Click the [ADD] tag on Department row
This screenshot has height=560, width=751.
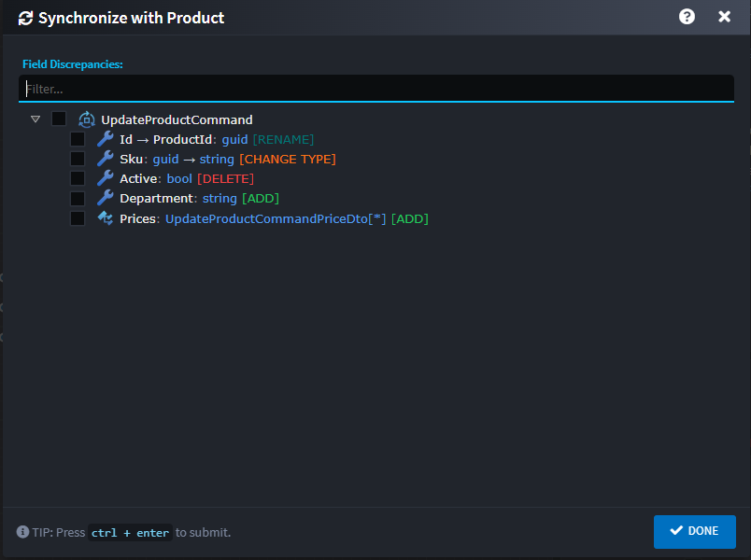tap(261, 198)
